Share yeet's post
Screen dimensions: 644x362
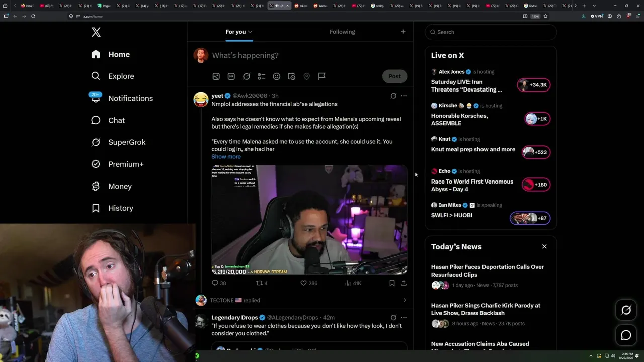point(404,283)
